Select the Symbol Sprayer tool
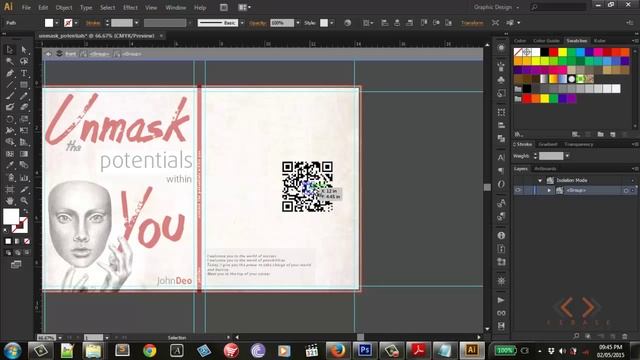Viewport: 640px width, 360px height. point(10,178)
